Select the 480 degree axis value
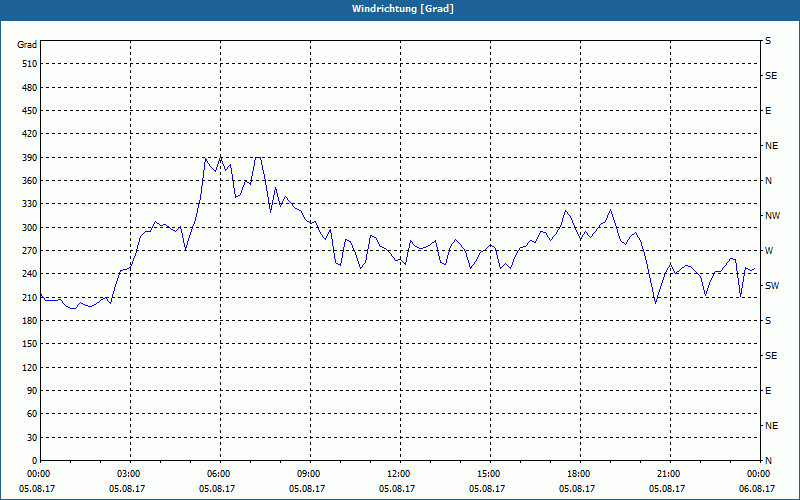The image size is (800, 500). click(x=30, y=87)
